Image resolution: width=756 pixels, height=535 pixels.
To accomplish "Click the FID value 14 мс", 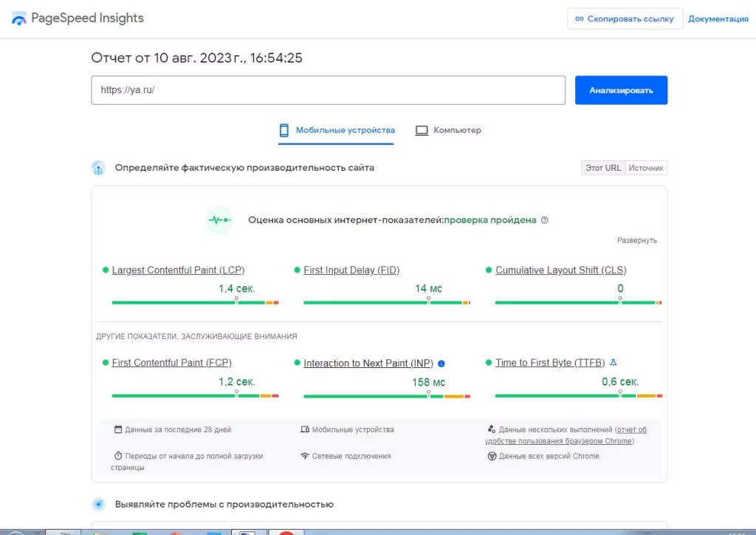I will click(429, 288).
